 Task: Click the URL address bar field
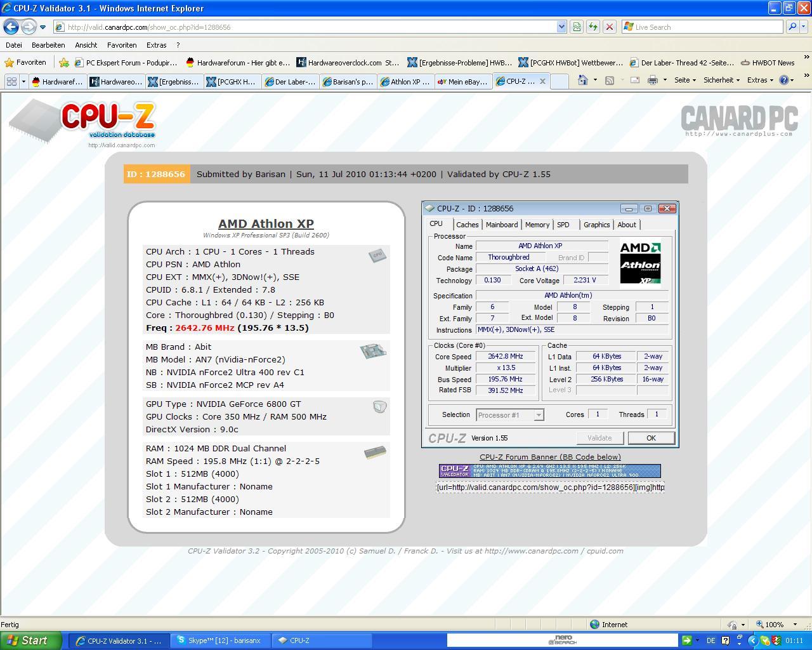tap(304, 27)
